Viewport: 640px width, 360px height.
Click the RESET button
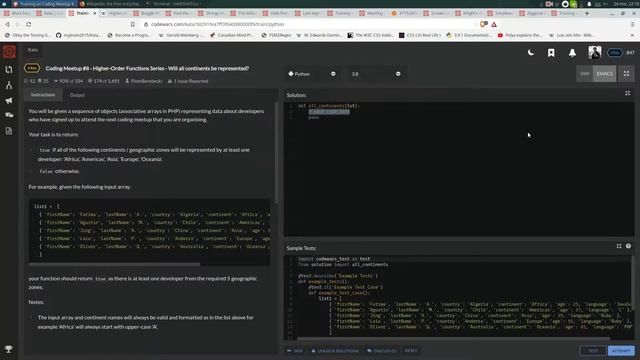click(411, 351)
